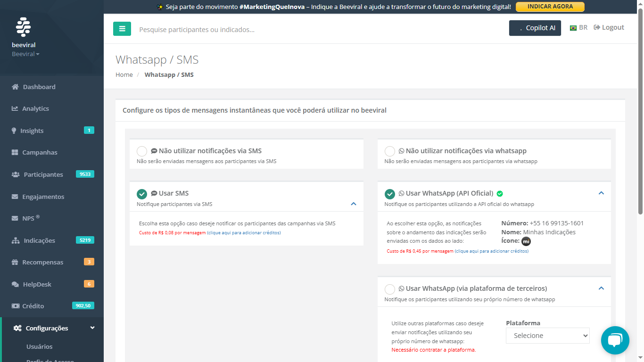Select Usar WhatsApp (API Oficial) radio
The image size is (644, 362).
point(390,194)
